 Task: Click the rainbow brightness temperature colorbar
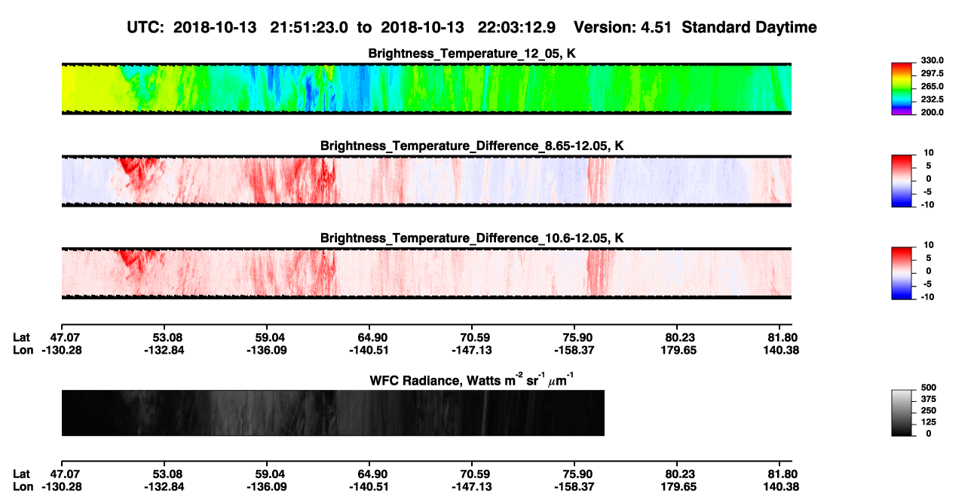[x=900, y=89]
